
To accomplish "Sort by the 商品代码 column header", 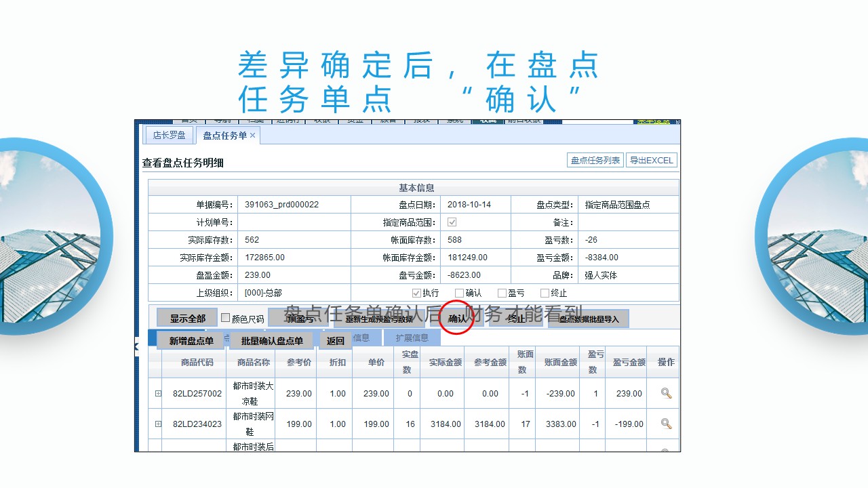I will pyautogui.click(x=197, y=362).
